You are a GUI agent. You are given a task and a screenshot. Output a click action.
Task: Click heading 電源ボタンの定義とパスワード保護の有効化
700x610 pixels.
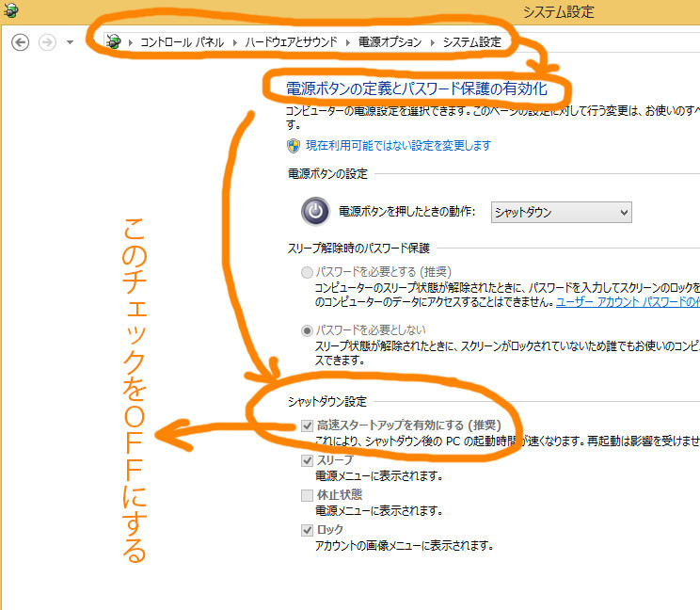tap(417, 88)
